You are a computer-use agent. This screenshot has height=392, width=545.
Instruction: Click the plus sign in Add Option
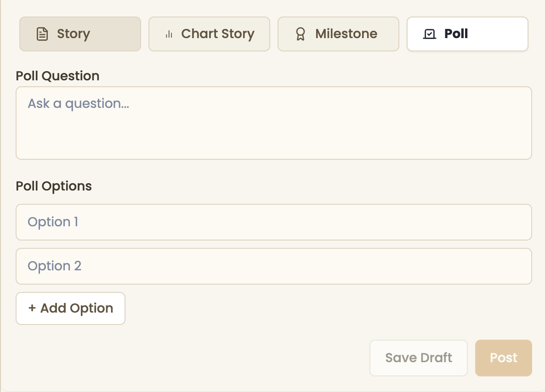click(x=32, y=308)
